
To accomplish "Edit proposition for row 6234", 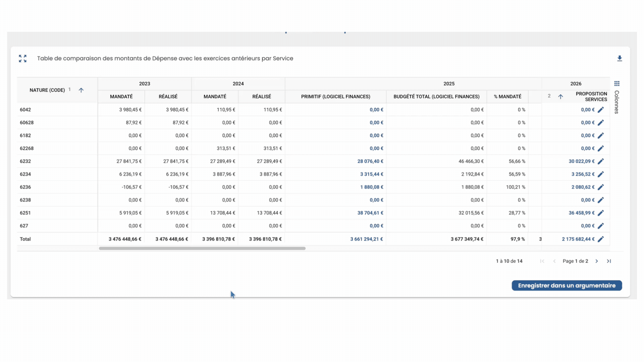I will click(601, 174).
